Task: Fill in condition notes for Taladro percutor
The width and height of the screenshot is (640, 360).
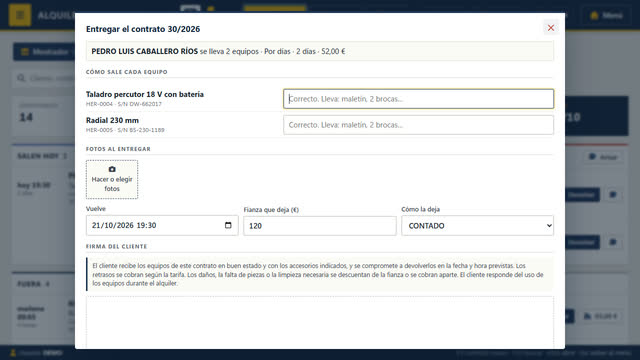Action: click(x=418, y=99)
